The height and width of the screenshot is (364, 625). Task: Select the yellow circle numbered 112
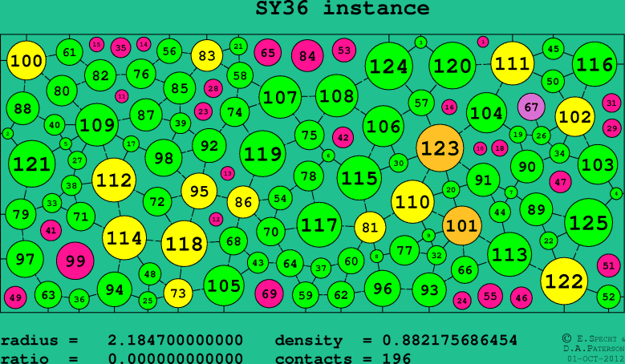pyautogui.click(x=114, y=180)
